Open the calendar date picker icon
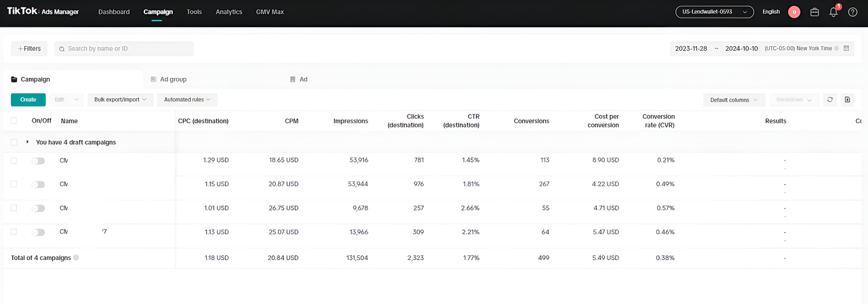This screenshot has height=304, width=868. 847,49
